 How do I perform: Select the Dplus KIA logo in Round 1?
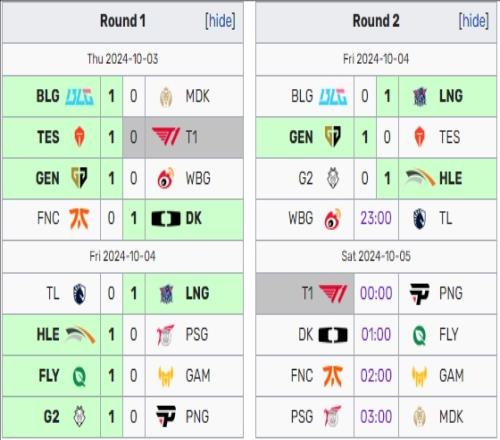[x=166, y=219]
